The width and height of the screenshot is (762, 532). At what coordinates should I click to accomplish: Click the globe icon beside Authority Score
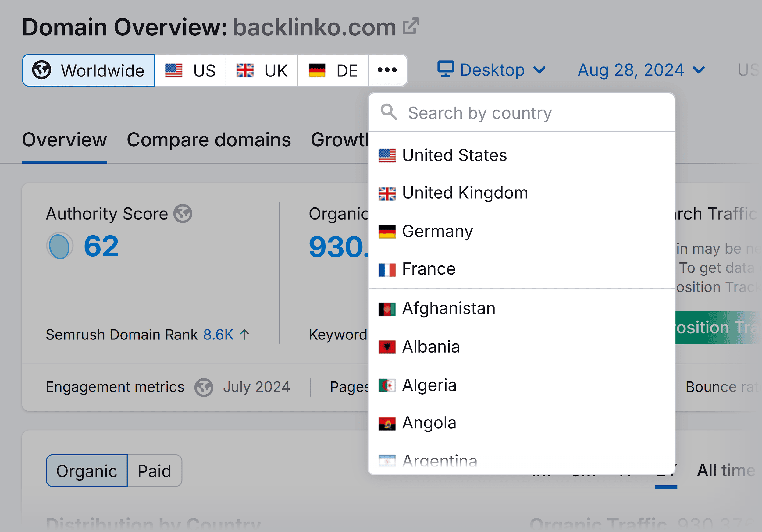tap(183, 214)
